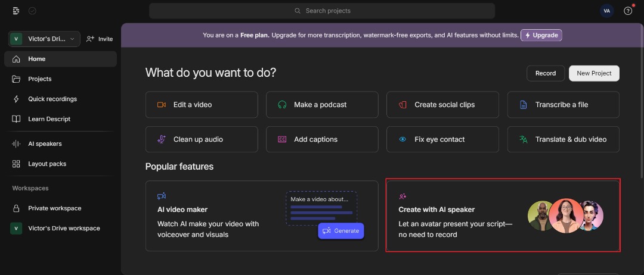Click the Add captions CC icon
The height and width of the screenshot is (275, 644).
pos(281,139)
